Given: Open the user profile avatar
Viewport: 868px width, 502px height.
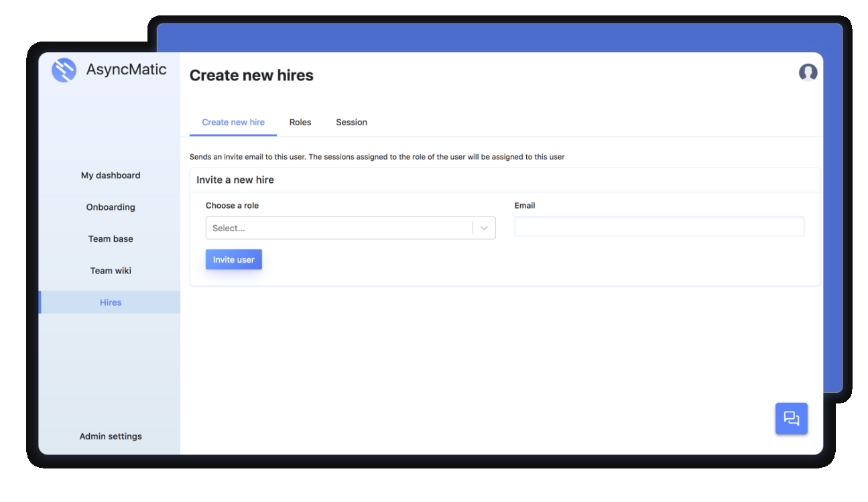Looking at the screenshot, I should 808,72.
